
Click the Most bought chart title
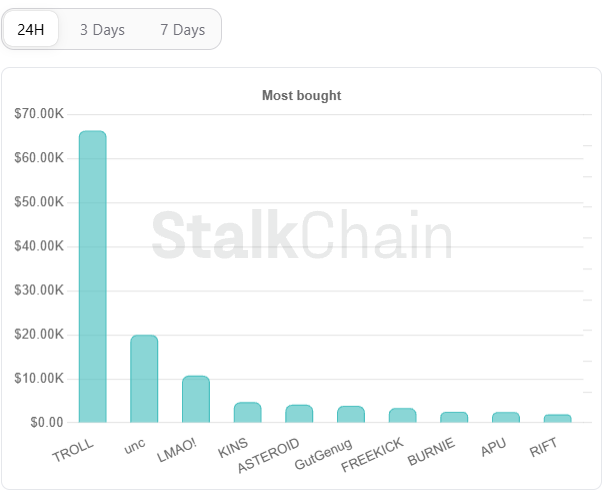[302, 96]
